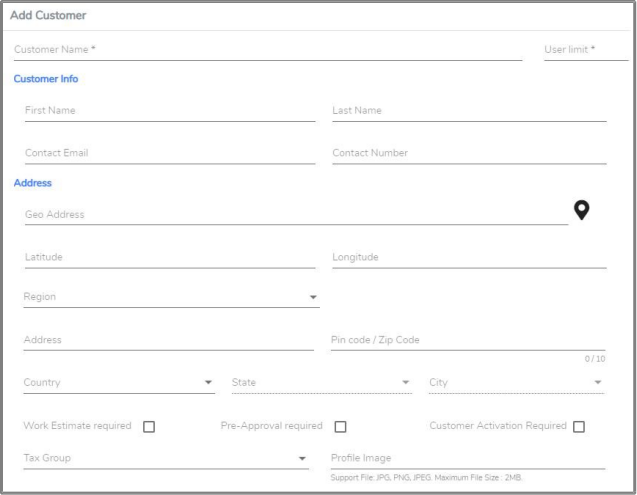Open the State dropdown list

(322, 383)
